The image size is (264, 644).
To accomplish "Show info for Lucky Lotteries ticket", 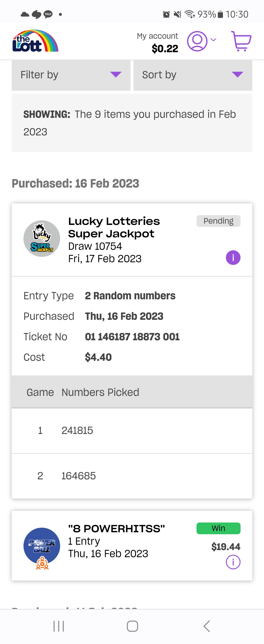I will [233, 258].
